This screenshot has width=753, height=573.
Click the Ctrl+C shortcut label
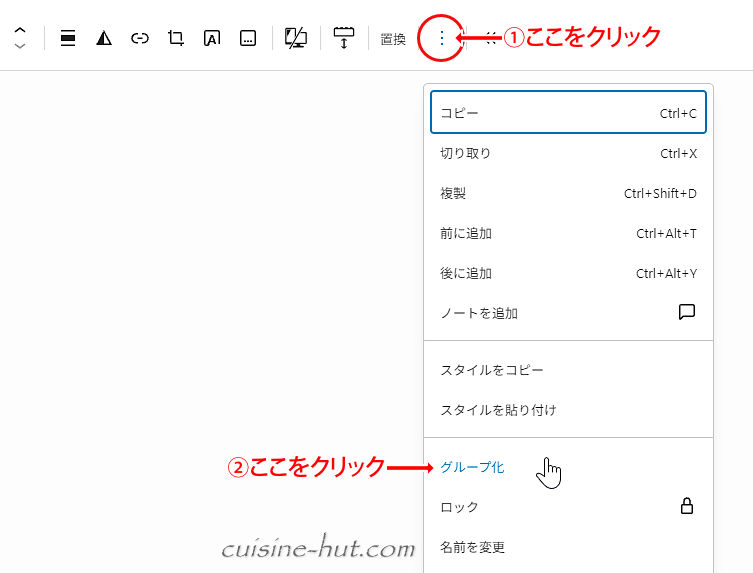[678, 113]
